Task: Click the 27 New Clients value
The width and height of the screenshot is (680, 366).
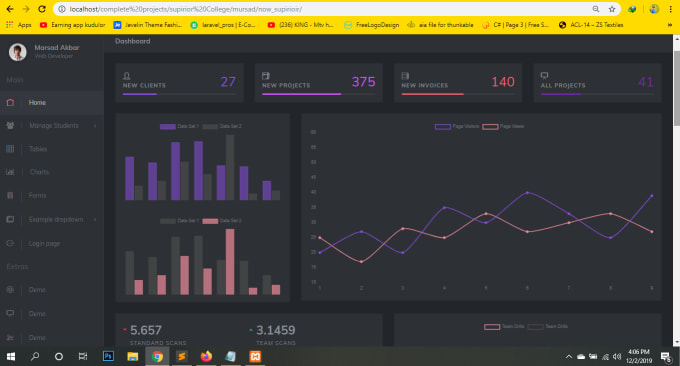Action: (228, 82)
